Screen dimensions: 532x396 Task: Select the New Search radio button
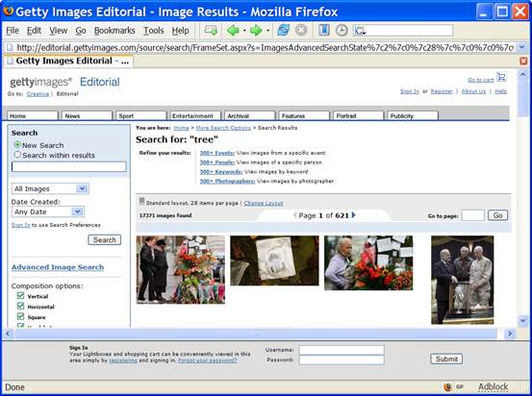point(17,145)
